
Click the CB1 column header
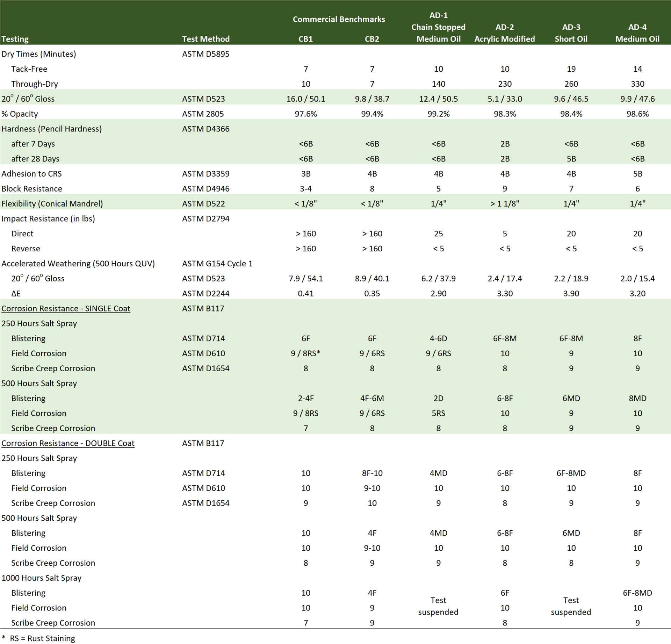click(305, 39)
